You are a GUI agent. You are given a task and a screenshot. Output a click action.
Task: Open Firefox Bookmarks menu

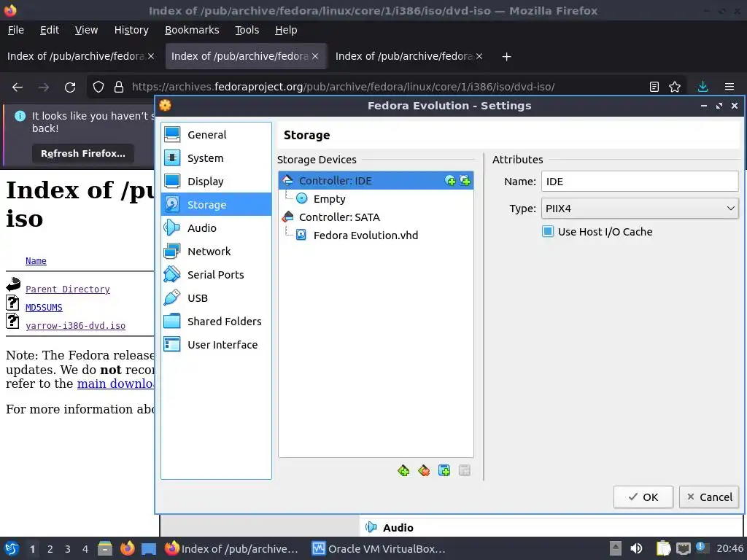[x=192, y=30]
